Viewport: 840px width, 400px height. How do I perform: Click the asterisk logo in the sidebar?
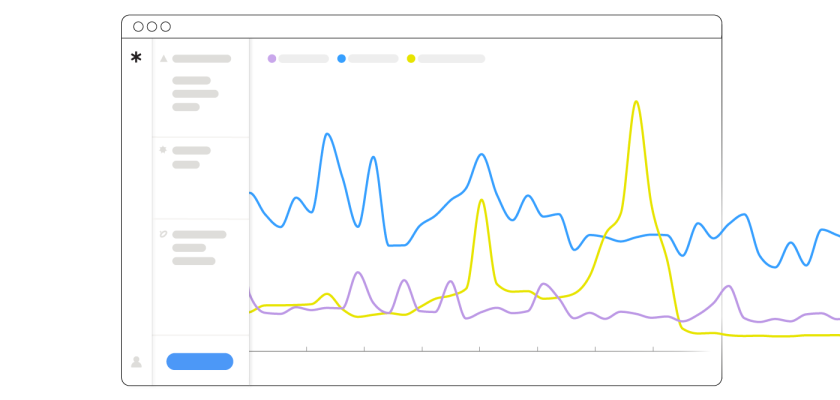click(x=136, y=58)
